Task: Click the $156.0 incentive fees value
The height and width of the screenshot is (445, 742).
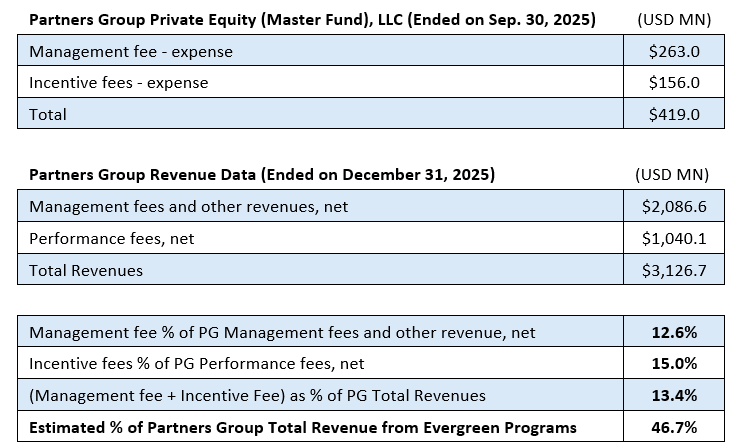Action: click(x=673, y=82)
